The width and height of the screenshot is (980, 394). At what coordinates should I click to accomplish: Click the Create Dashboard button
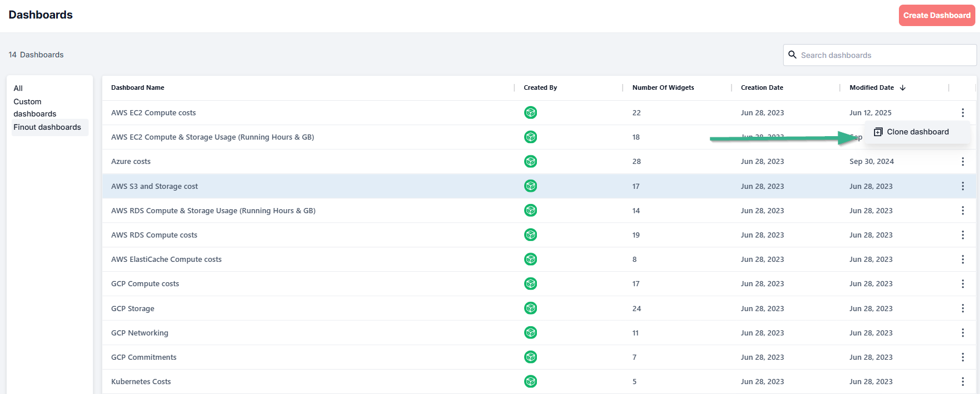(x=937, y=16)
